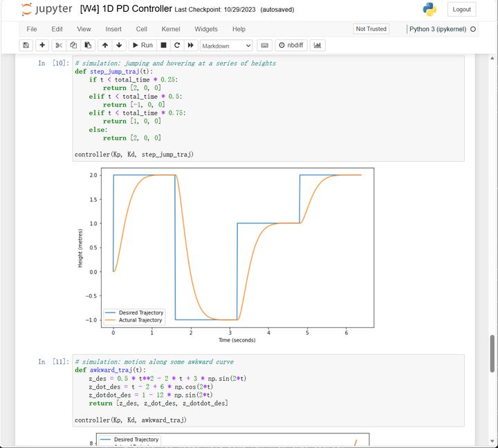Open the command palette keyboard icon
This screenshot has height=448, width=498.
point(264,45)
